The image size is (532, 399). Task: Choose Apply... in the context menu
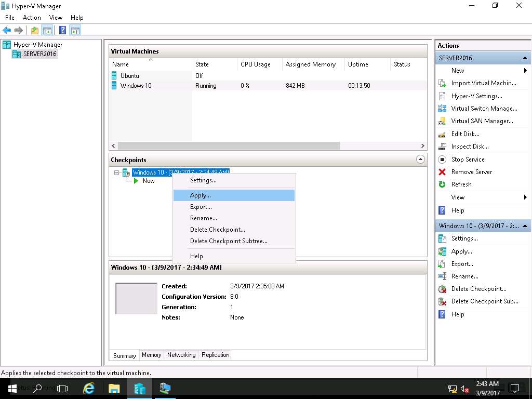tap(234, 195)
